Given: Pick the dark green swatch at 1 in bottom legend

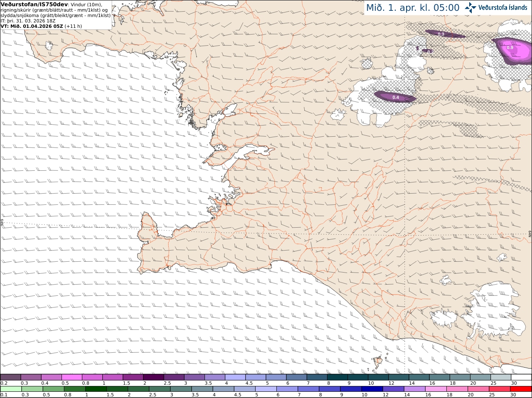Looking at the screenshot, I should click(95, 389).
